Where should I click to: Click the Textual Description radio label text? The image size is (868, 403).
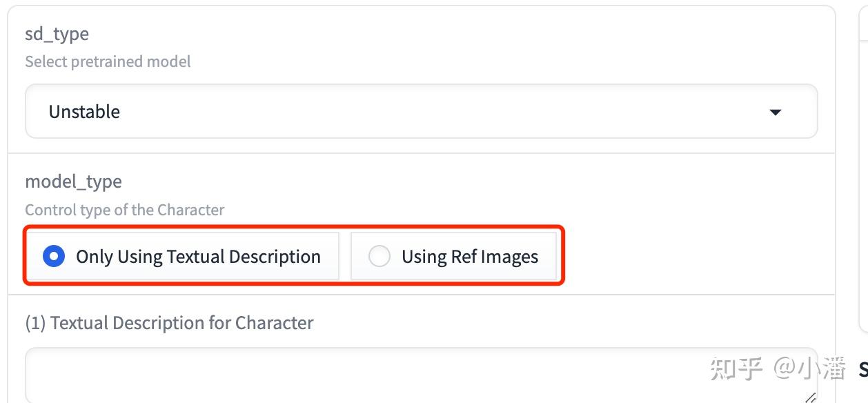(198, 257)
